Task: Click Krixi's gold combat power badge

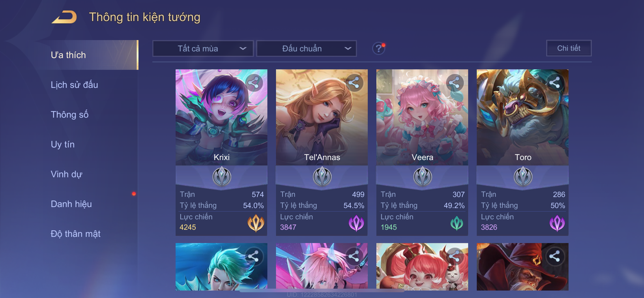Action: [x=256, y=223]
